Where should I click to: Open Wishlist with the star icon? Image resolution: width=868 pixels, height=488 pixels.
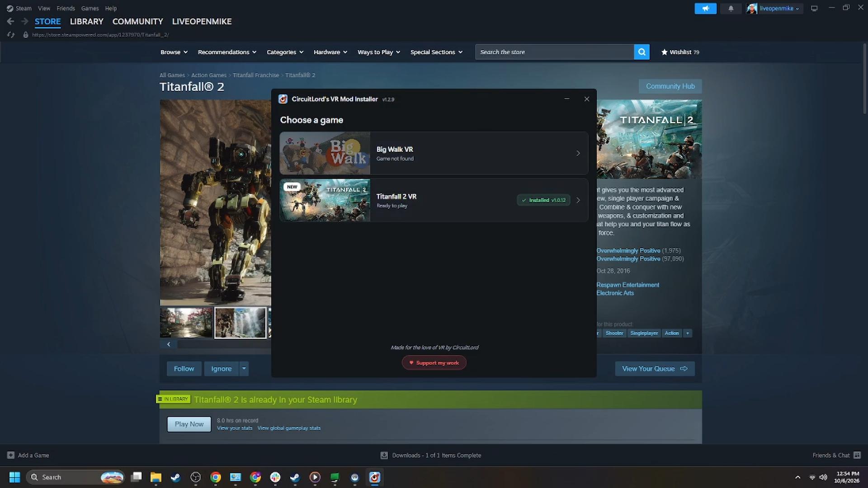680,52
